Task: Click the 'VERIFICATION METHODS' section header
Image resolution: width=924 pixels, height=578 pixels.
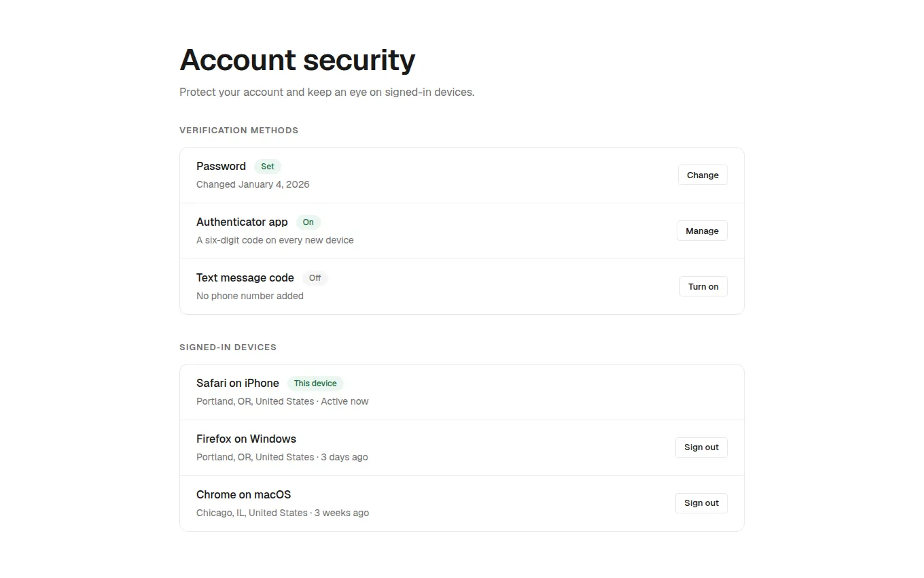Action: [x=238, y=130]
